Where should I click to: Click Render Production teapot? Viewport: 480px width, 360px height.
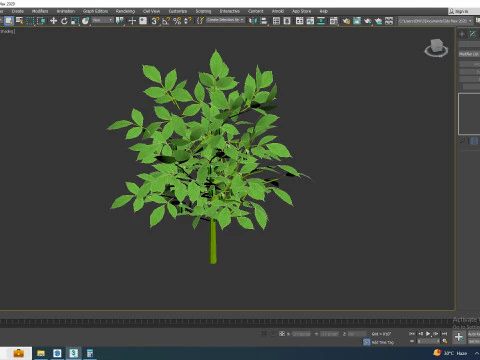click(x=367, y=21)
